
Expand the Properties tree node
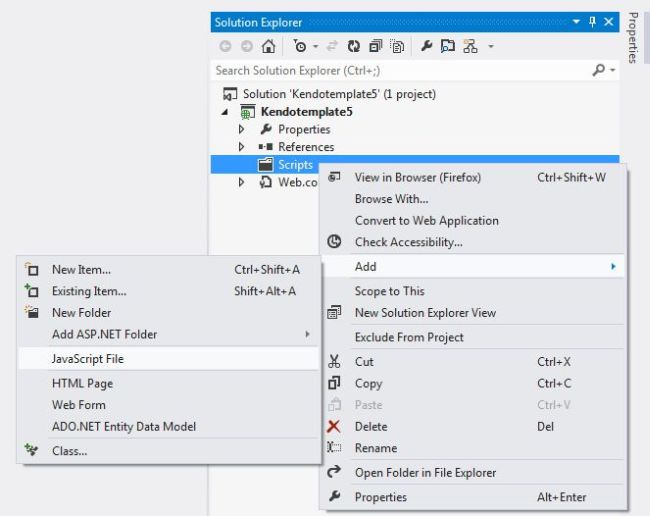tap(241, 129)
